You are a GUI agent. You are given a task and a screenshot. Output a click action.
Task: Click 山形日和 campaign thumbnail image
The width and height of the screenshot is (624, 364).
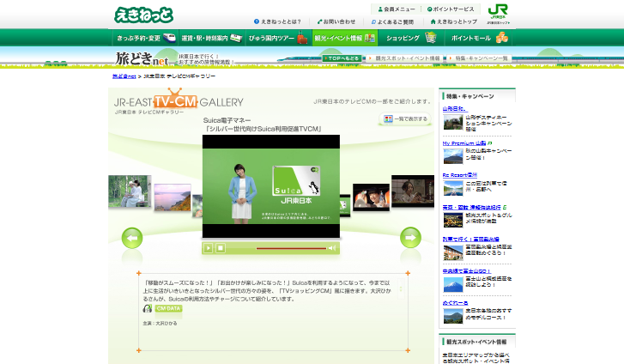pyautogui.click(x=453, y=122)
